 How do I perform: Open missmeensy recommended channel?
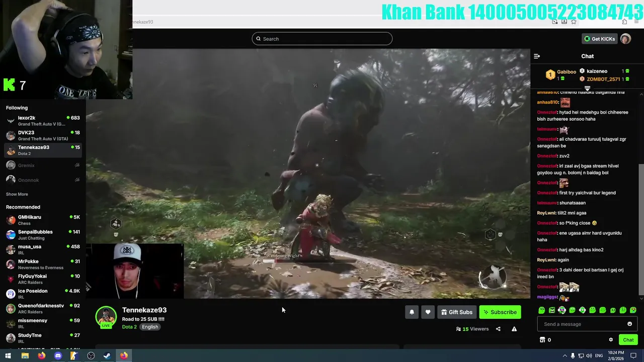[43, 323]
